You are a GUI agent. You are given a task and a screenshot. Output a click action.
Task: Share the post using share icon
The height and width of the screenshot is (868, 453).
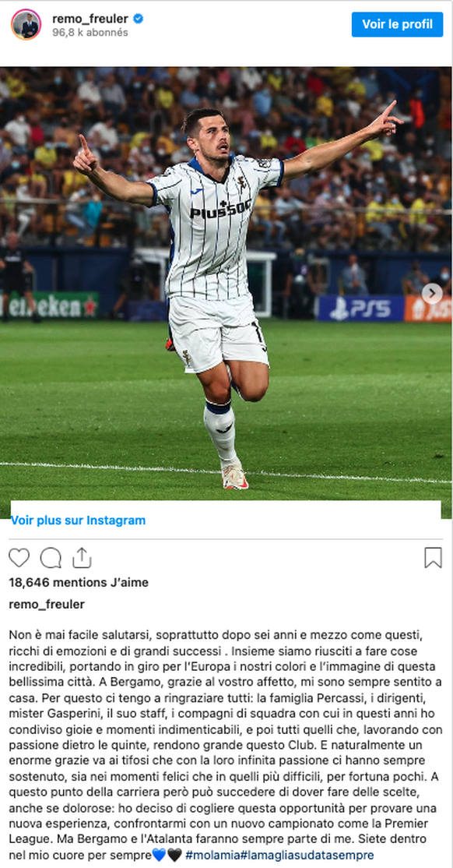click(82, 557)
